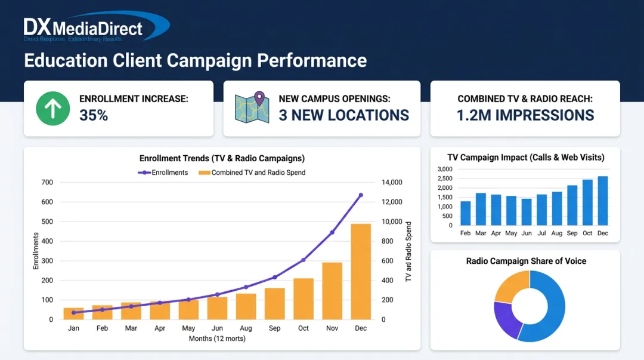Click the blue Feb bar in TV chart
Viewport: 644px width, 360px height.
(x=465, y=213)
